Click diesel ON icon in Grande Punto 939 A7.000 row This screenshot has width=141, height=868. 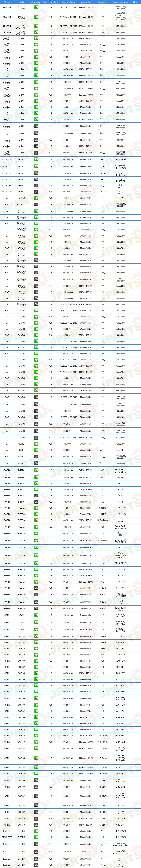point(36,304)
